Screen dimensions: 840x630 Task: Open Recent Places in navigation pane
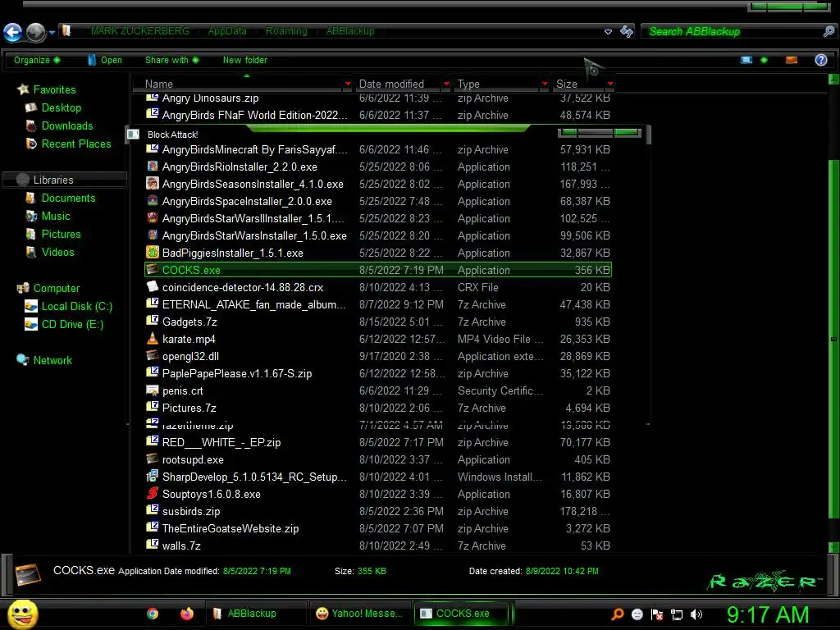(69, 144)
